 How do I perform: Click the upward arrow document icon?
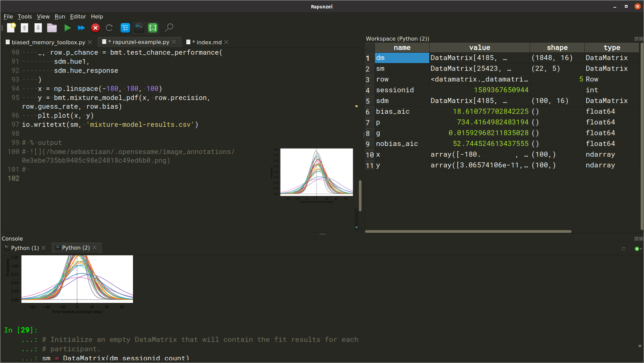(24, 28)
